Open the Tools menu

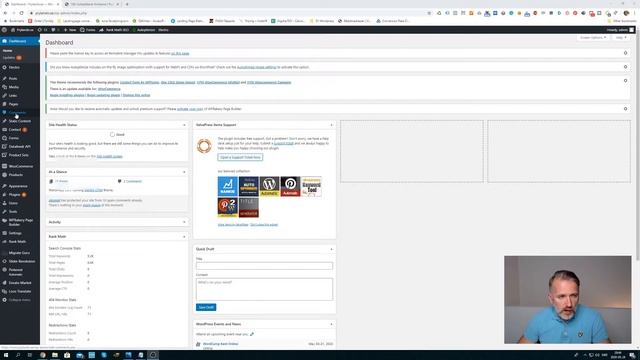point(13,211)
